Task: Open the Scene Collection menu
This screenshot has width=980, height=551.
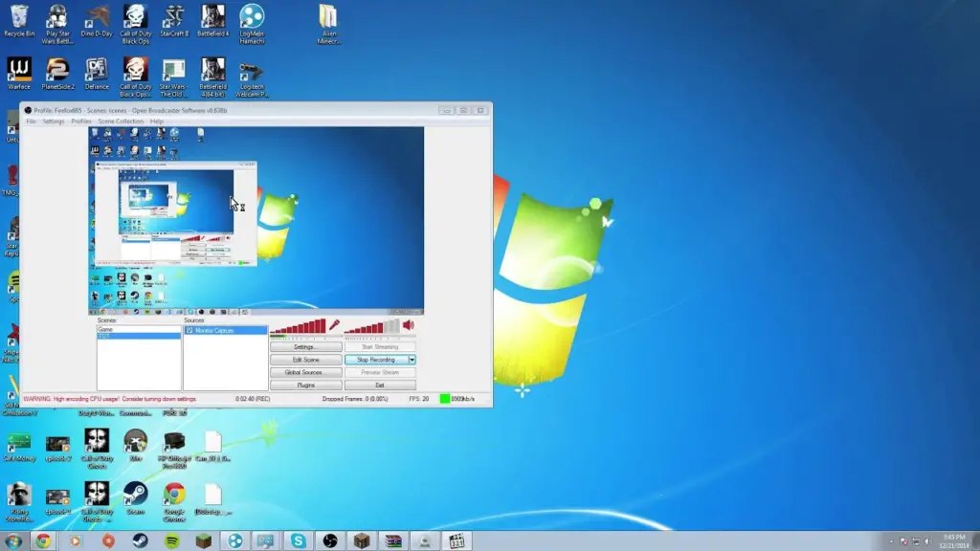Action: (121, 121)
